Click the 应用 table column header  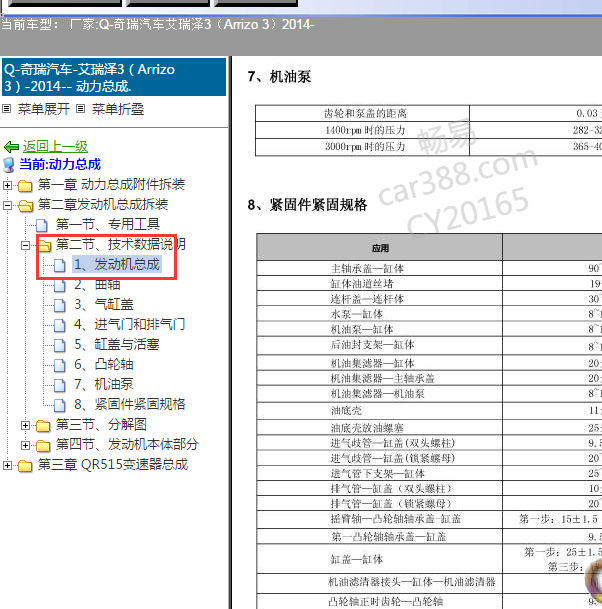click(x=380, y=248)
